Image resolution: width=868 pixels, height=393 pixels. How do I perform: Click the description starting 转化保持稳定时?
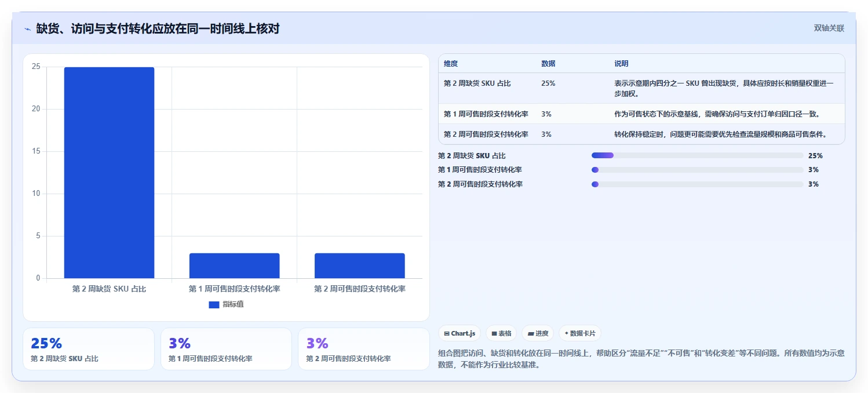(x=720, y=134)
